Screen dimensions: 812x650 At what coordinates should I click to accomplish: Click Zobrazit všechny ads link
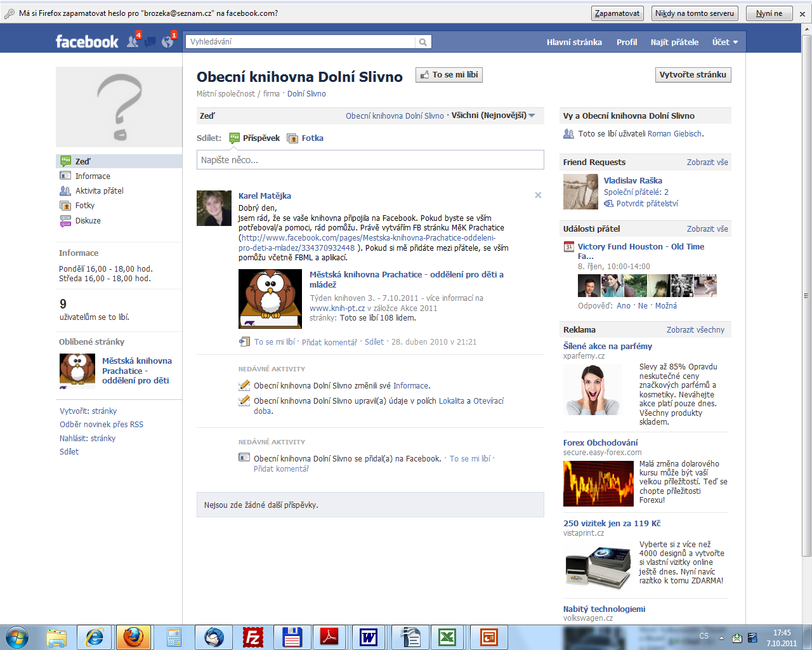[695, 330]
